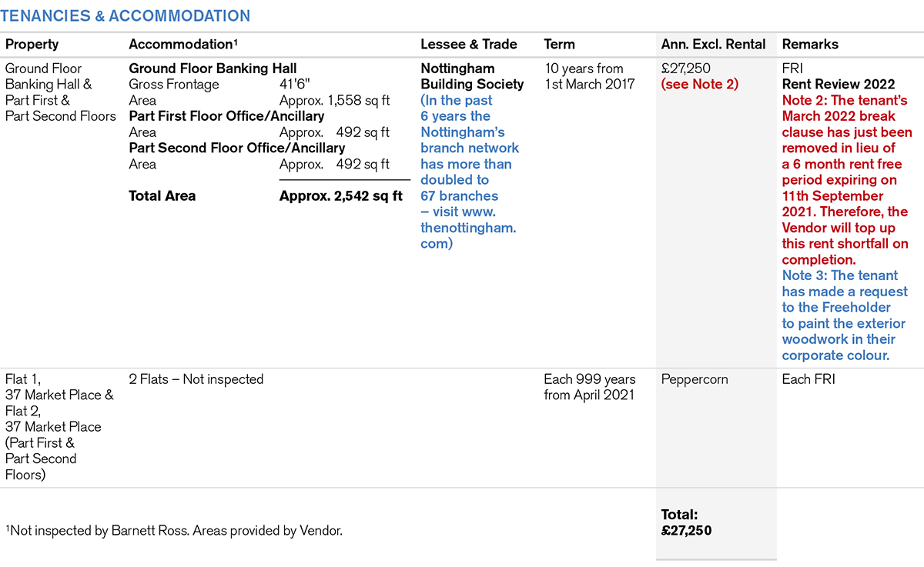
Task: Click the Tenancies & Accommodation heading
Action: tap(127, 16)
